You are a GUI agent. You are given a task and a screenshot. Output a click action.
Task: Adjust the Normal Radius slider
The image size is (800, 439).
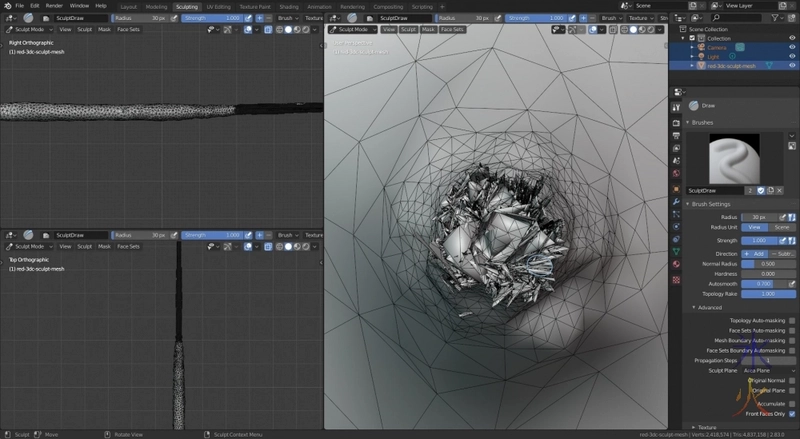point(768,264)
